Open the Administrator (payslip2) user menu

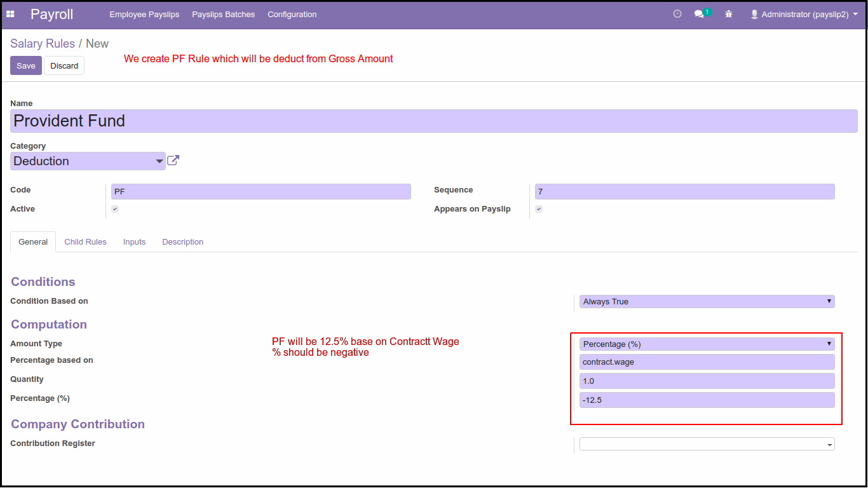point(804,14)
